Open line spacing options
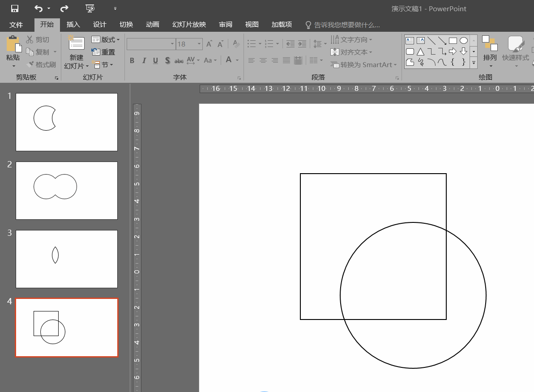Viewport: 534px width, 392px height. 320,43
